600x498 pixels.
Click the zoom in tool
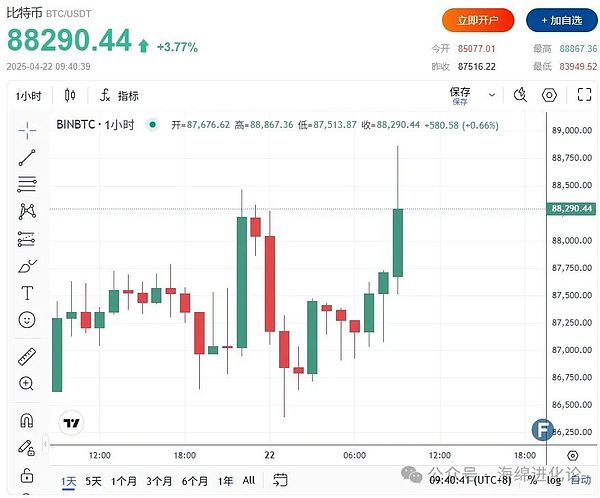[27, 383]
